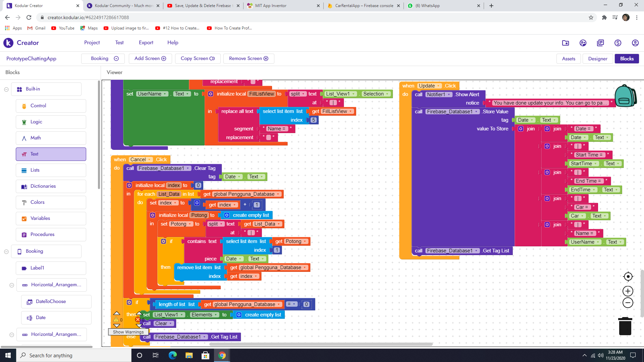Click the import project folder icon
The image size is (644, 362).
click(x=566, y=43)
